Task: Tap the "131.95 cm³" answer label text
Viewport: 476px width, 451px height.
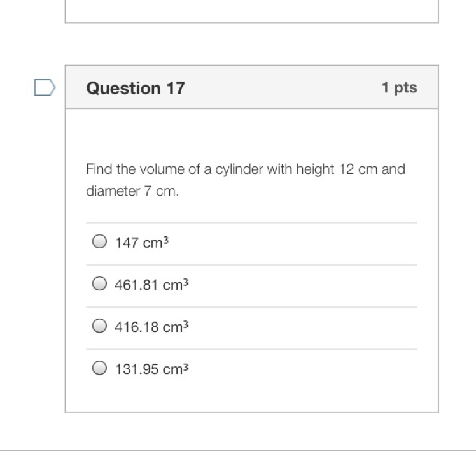Action: point(152,369)
